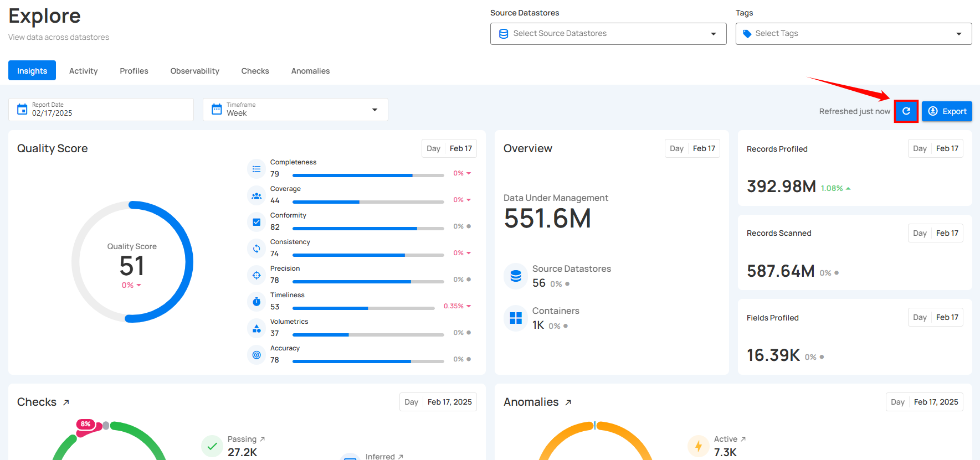Screen dimensions: 980x460
Task: Click the Day Feb 17 selector in Records Profiled
Action: [x=936, y=148]
